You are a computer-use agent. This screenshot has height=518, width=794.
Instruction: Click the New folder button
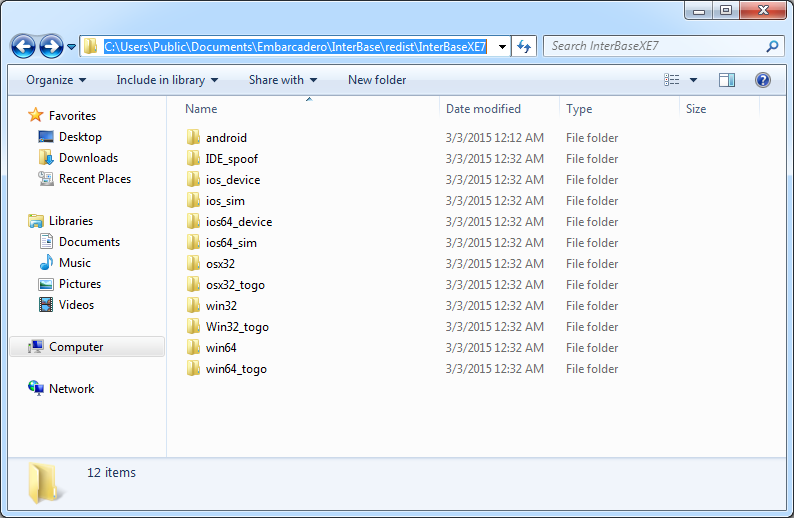(376, 80)
